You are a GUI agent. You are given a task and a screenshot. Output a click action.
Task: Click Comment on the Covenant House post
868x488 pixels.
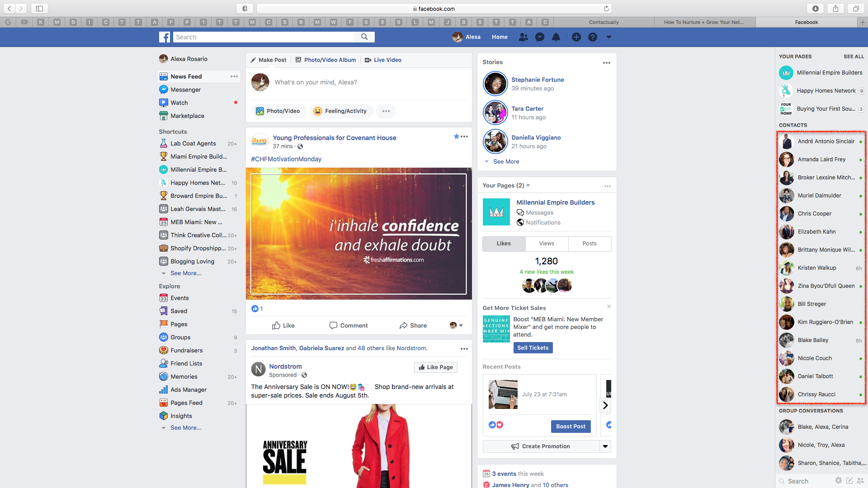[x=349, y=325]
